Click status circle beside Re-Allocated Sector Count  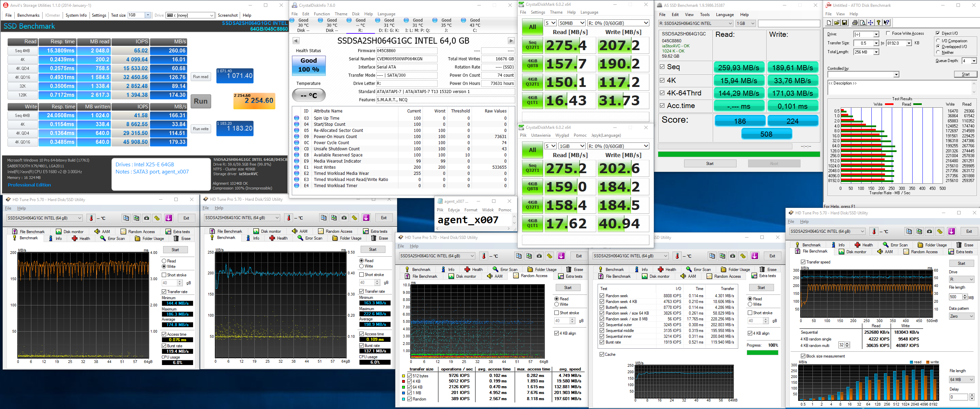(x=296, y=130)
